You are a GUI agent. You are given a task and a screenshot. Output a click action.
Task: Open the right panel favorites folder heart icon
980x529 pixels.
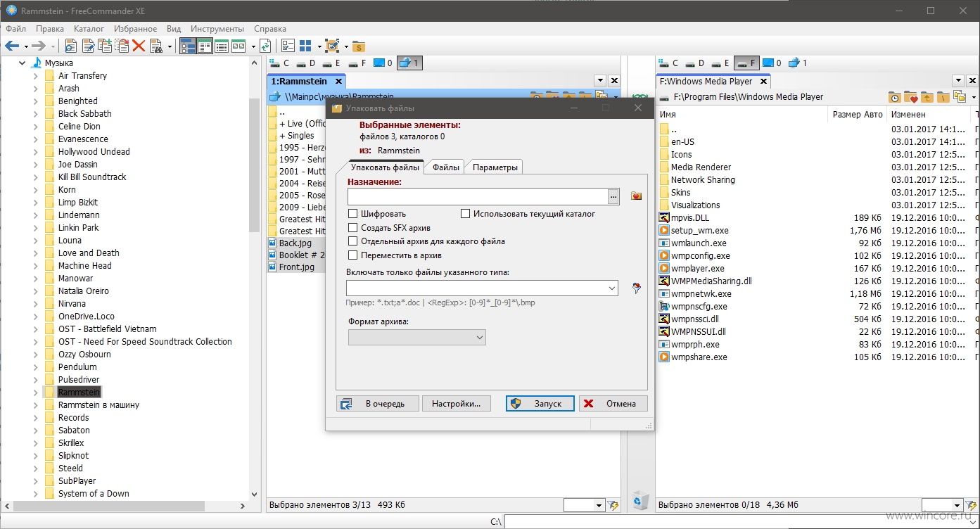[x=910, y=97]
